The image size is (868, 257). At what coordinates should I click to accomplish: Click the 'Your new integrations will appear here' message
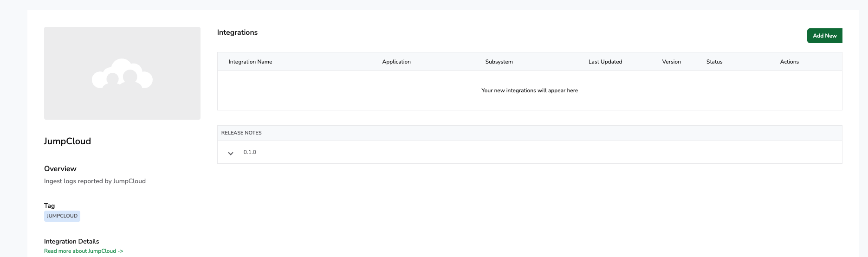coord(530,90)
